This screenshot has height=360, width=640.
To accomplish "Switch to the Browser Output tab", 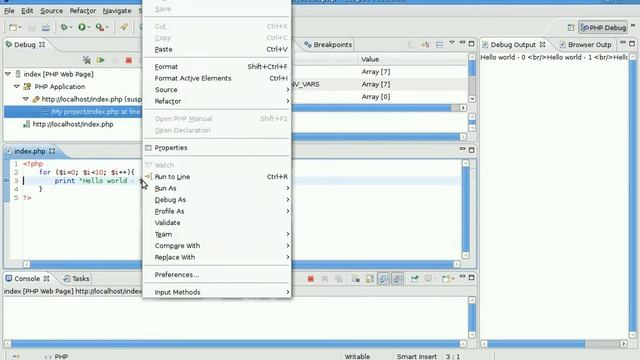I will (x=586, y=44).
